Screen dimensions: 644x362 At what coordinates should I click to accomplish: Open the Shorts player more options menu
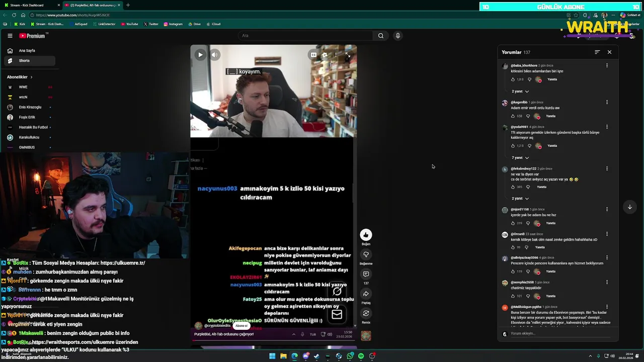pyautogui.click(x=336, y=55)
